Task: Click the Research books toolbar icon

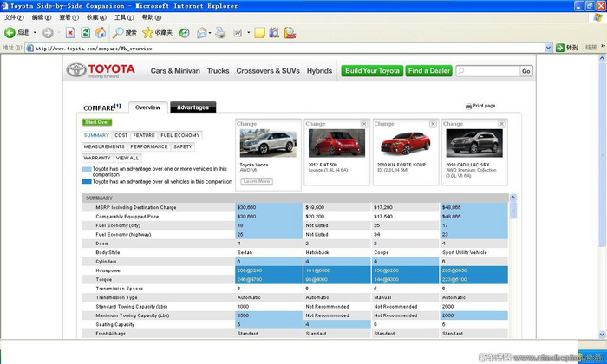Action: 274,33
